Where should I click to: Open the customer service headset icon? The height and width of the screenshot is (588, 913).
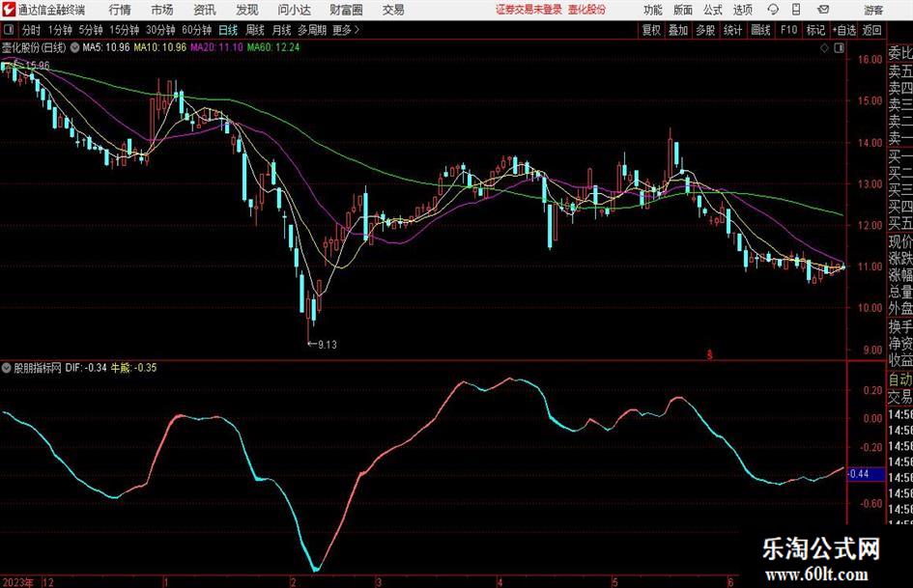tap(773, 10)
